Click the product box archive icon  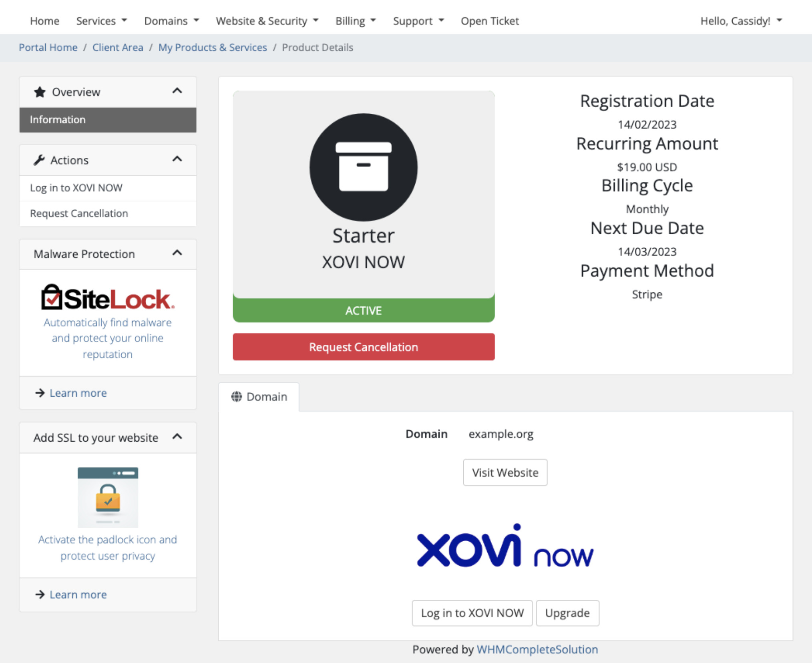(x=364, y=167)
